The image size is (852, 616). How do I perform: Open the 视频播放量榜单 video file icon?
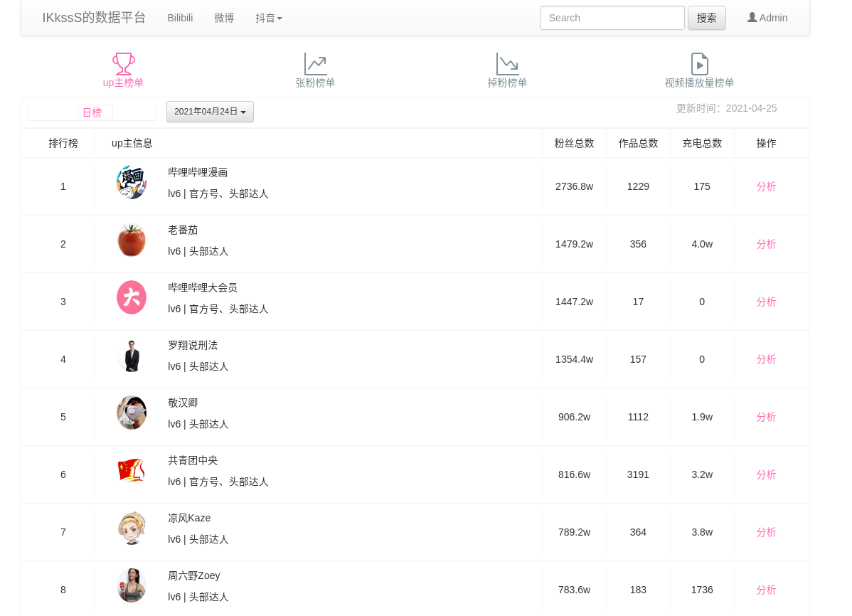[x=699, y=63]
